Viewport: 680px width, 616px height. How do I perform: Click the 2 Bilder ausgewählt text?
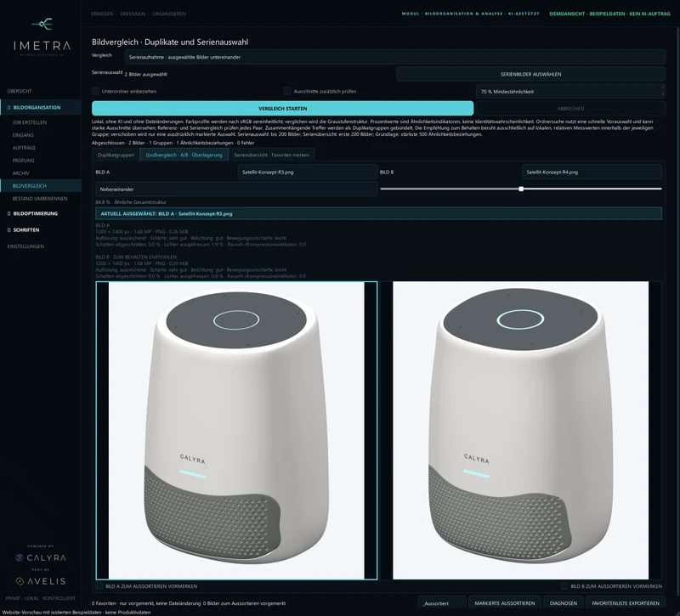[x=145, y=74]
